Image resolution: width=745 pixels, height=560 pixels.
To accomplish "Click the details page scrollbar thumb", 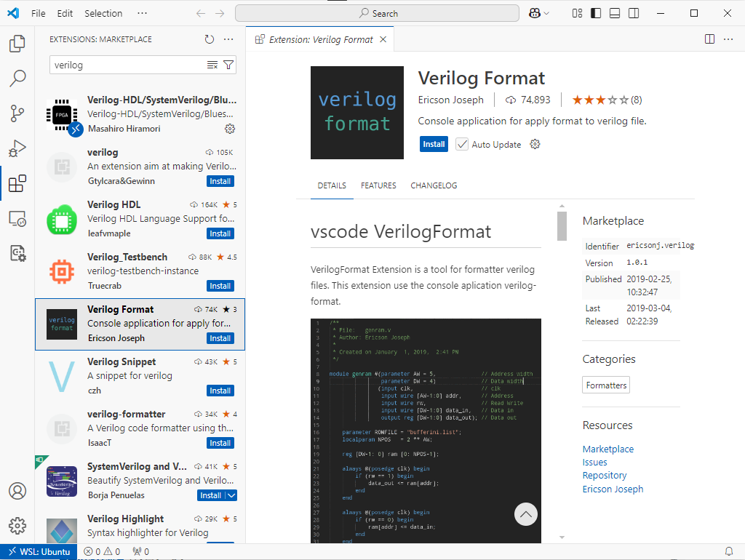I will click(x=562, y=226).
